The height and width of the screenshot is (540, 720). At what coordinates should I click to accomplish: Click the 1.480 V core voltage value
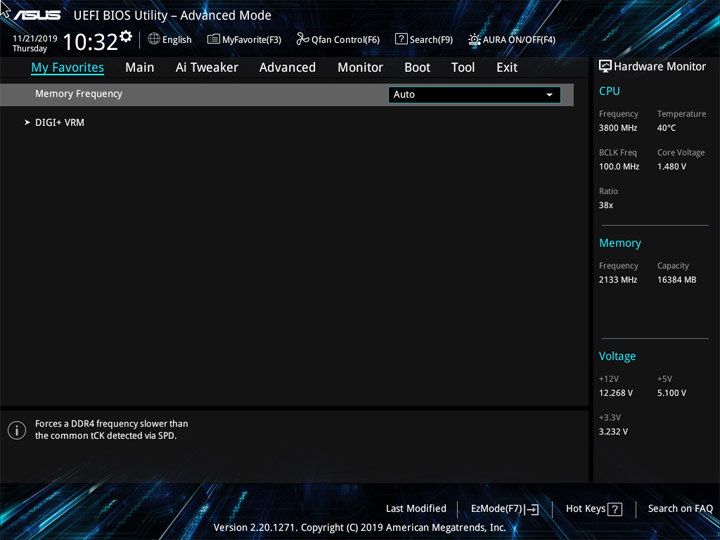(671, 167)
